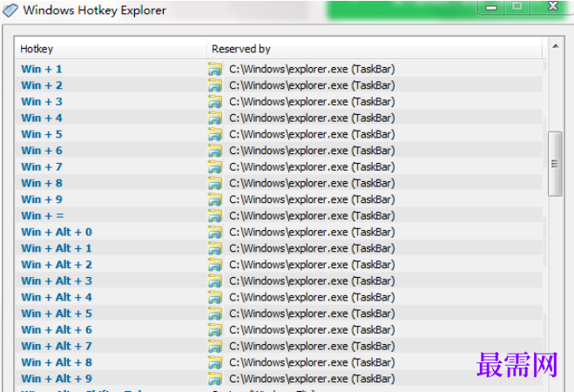Click explorer.exe path text in Win + Alt + 3 row
This screenshot has height=392, width=574.
pos(312,281)
